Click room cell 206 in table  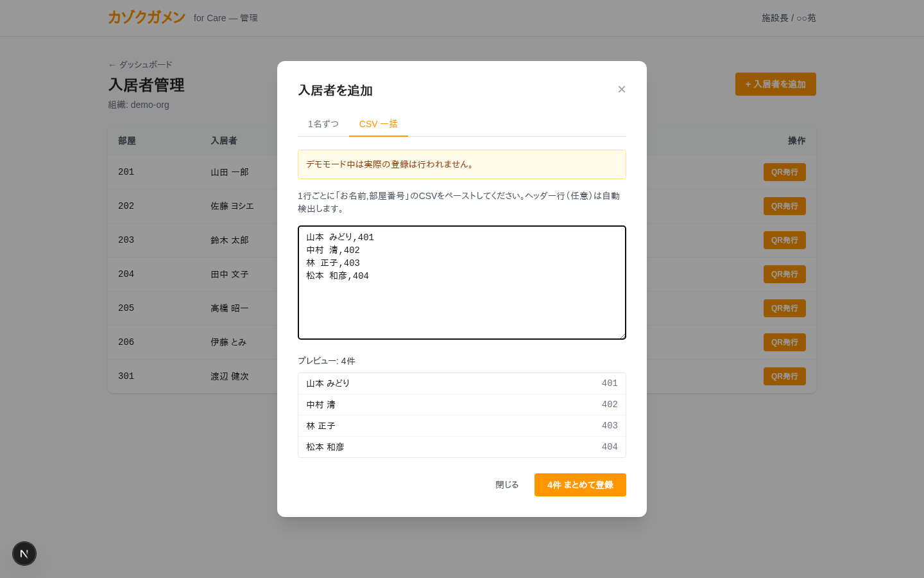tap(126, 342)
